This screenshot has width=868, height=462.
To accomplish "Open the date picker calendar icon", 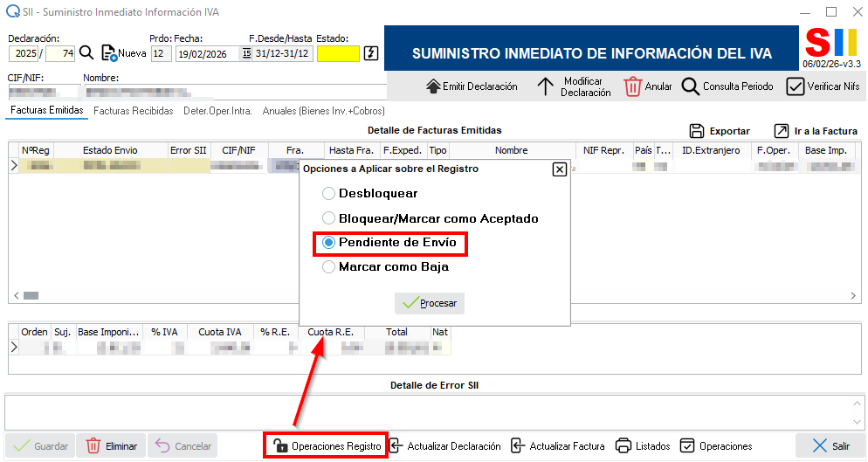I will click(246, 53).
